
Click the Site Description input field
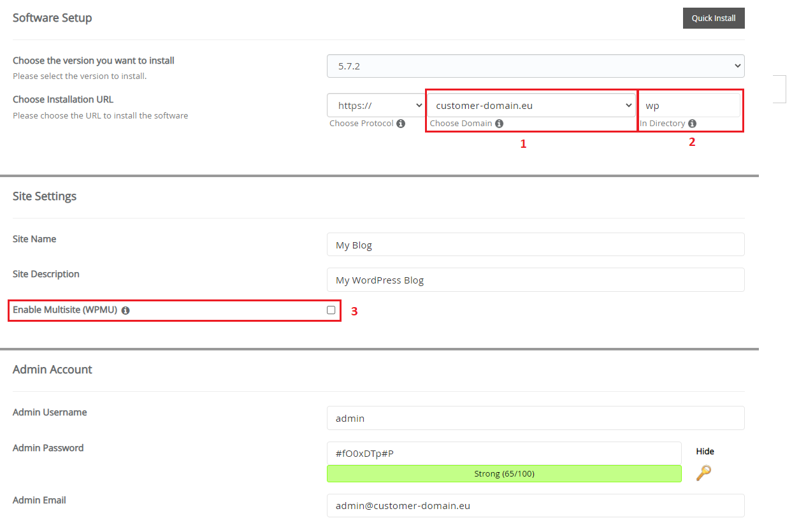tap(535, 280)
